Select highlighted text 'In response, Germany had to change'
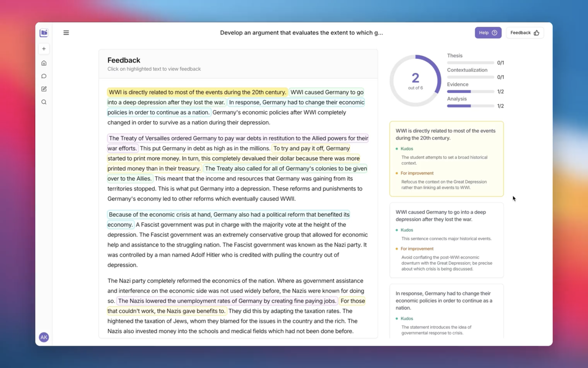This screenshot has width=588, height=368. 296,102
